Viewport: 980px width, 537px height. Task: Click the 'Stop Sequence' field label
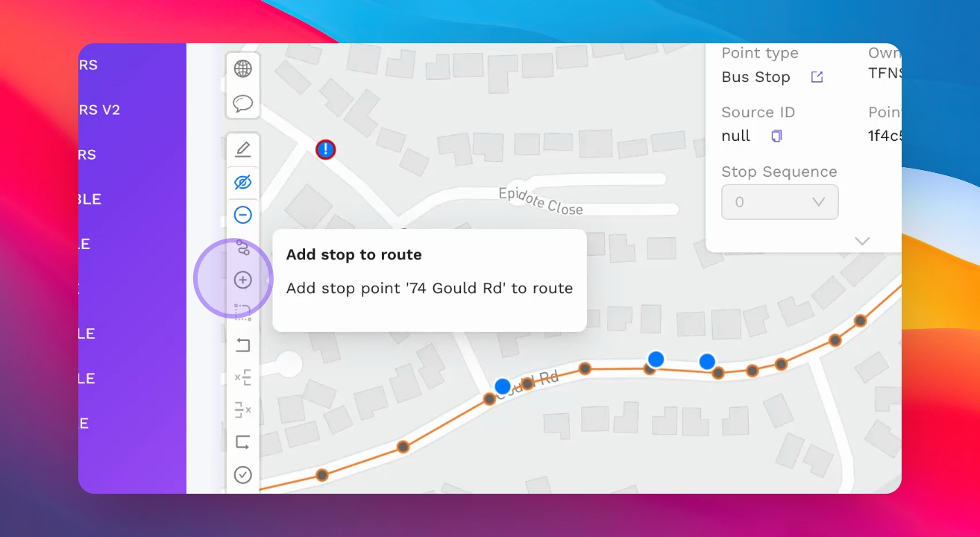[779, 172]
